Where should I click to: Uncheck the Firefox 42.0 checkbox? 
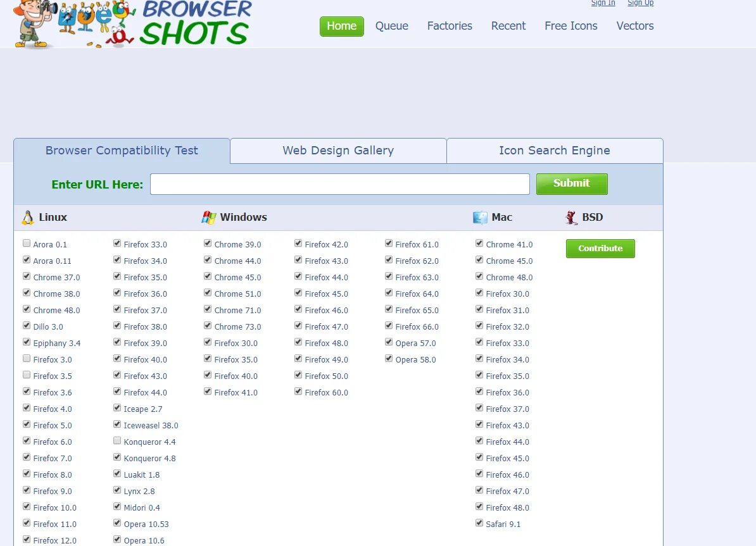298,244
